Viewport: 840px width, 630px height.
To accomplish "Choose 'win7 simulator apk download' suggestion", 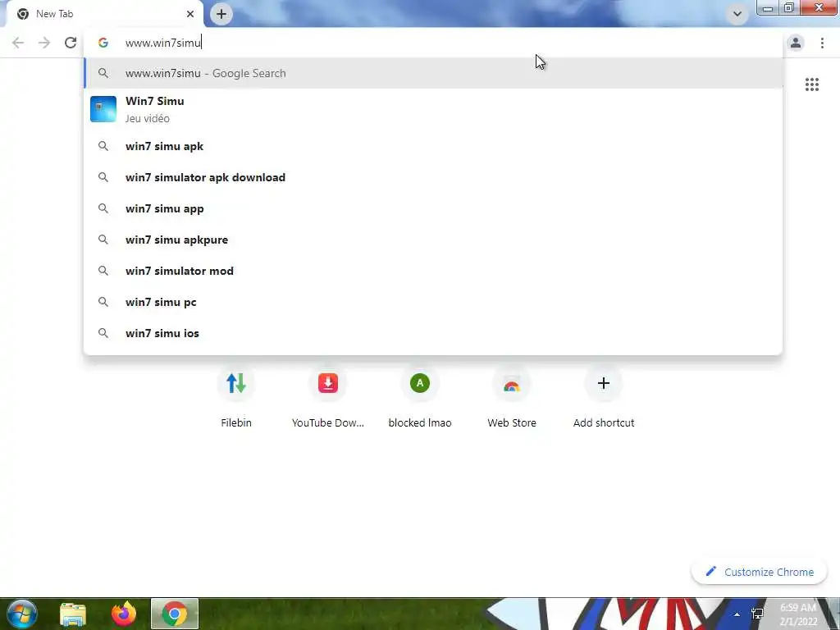I will coord(433,177).
